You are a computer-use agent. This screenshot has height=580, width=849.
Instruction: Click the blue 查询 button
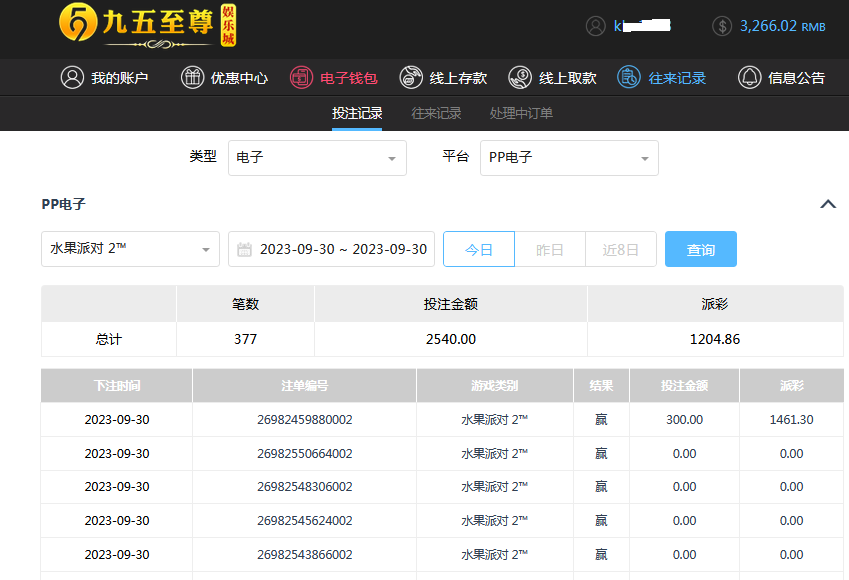[x=700, y=249]
